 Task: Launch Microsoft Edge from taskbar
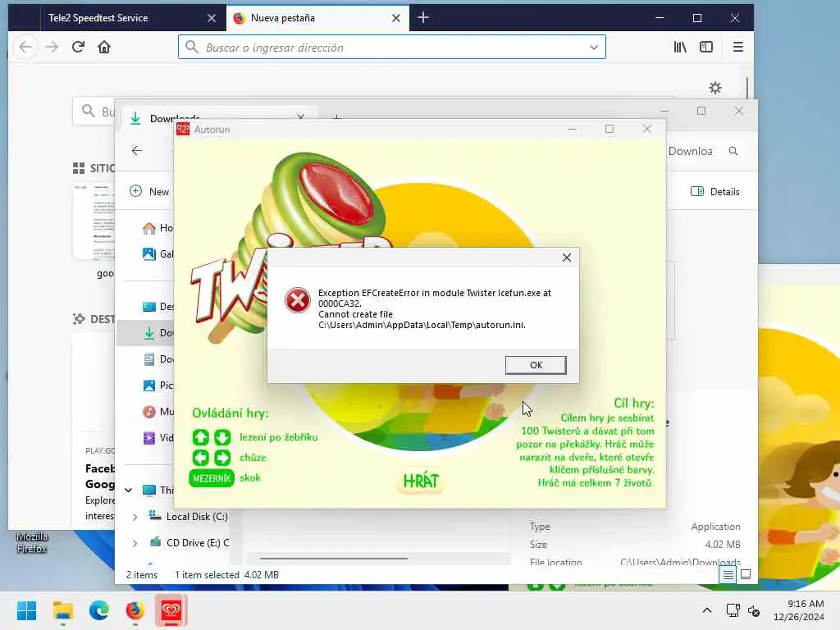[x=98, y=610]
